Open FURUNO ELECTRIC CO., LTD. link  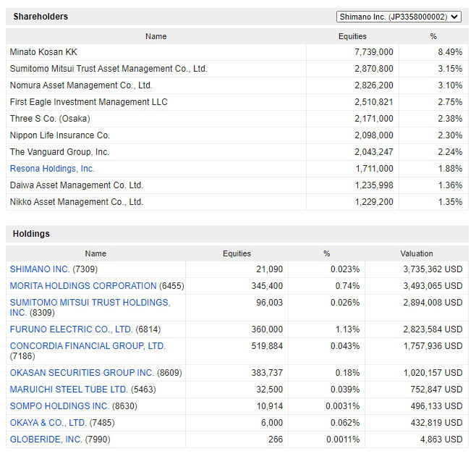coord(71,329)
